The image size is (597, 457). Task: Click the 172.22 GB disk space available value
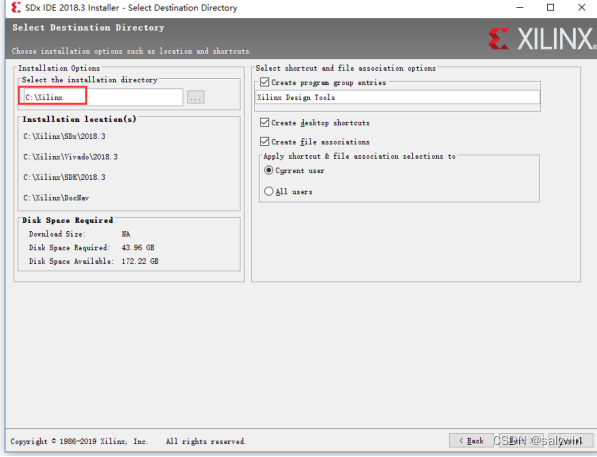[x=140, y=261]
